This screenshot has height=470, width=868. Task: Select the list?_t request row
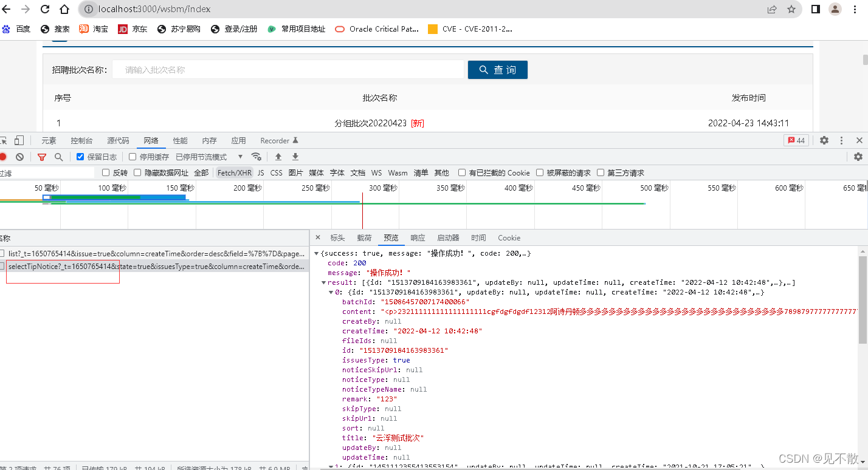click(x=154, y=253)
